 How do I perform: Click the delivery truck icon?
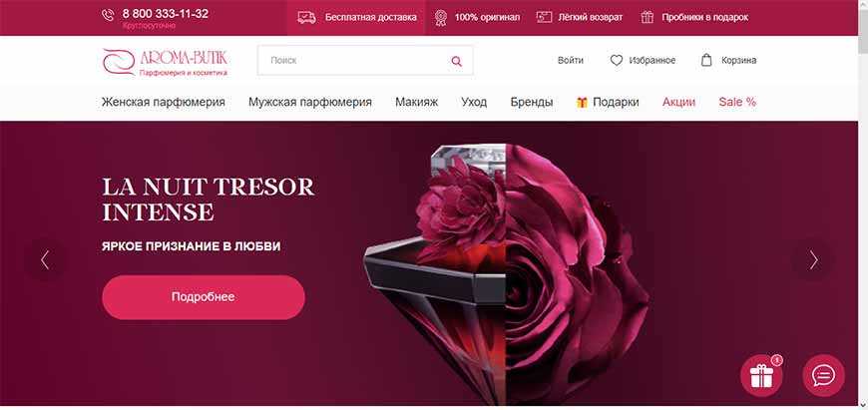[306, 17]
